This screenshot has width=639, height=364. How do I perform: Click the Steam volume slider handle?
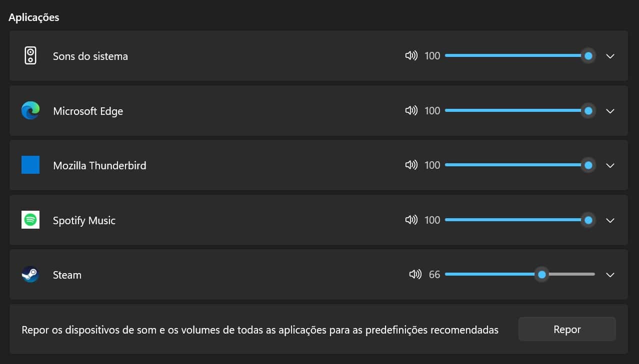pyautogui.click(x=541, y=274)
